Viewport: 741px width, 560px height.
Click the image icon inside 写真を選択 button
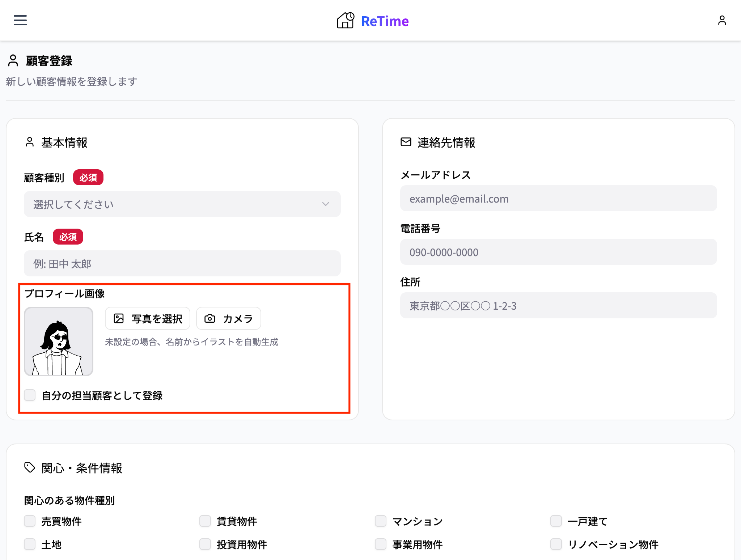(119, 318)
